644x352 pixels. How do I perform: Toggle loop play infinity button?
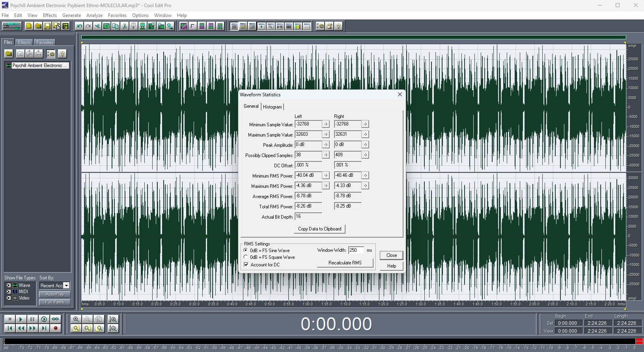tap(55, 319)
